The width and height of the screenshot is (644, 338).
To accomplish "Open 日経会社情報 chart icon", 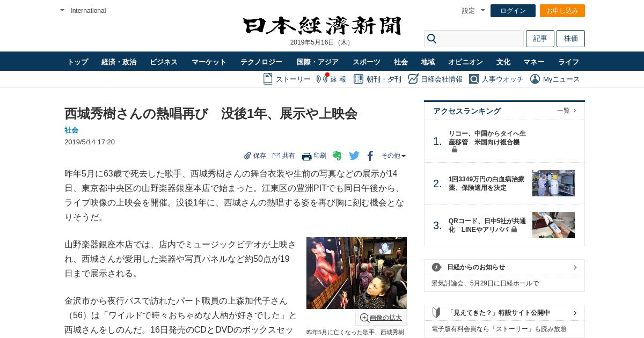I will coord(413,79).
